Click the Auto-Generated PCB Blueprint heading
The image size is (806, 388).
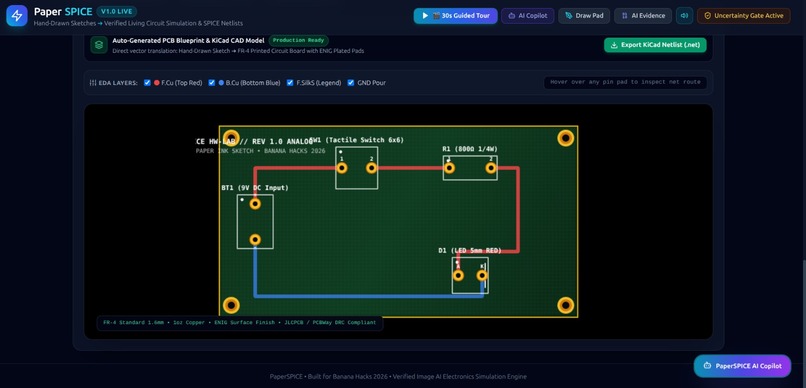point(188,40)
